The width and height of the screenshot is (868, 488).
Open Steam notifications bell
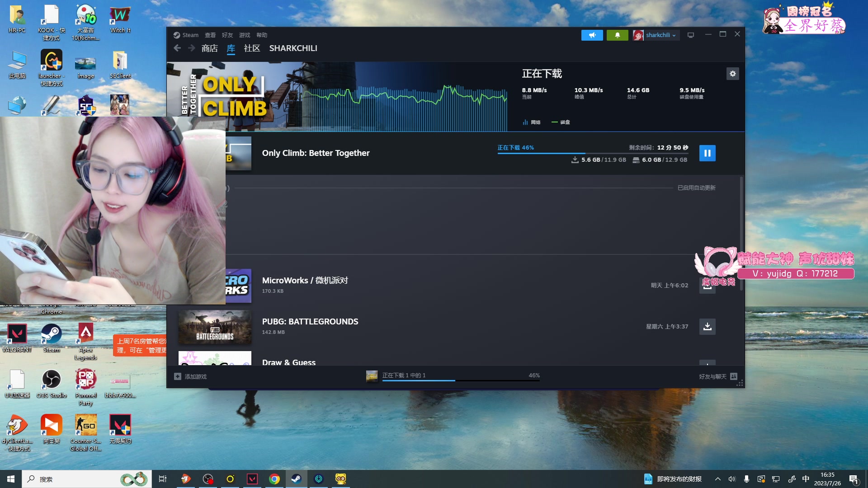pyautogui.click(x=617, y=35)
